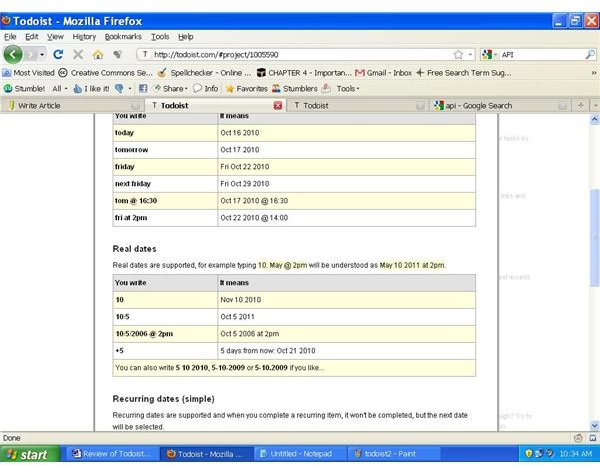
Task: Click the 'Real dates' heading
Action: click(134, 249)
